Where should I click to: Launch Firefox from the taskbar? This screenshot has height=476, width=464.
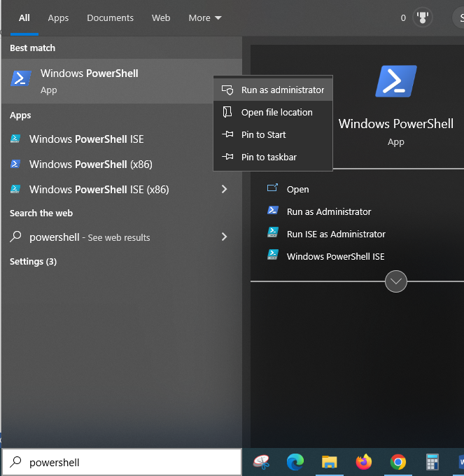pyautogui.click(x=364, y=462)
